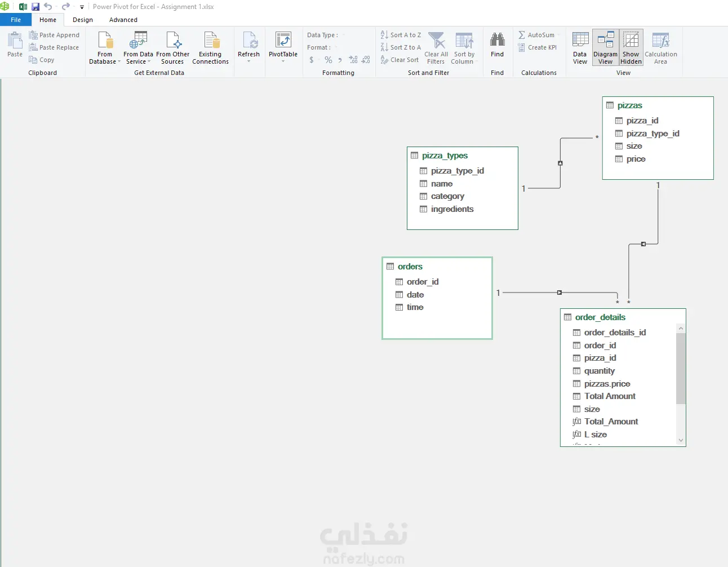Apply currency format dollar icon

(x=312, y=60)
